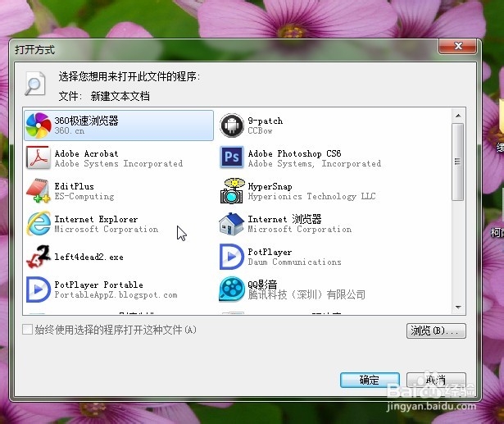This screenshot has width=504, height=424.
Task: Select the Internet Explorer e icon
Action: pyautogui.click(x=39, y=224)
